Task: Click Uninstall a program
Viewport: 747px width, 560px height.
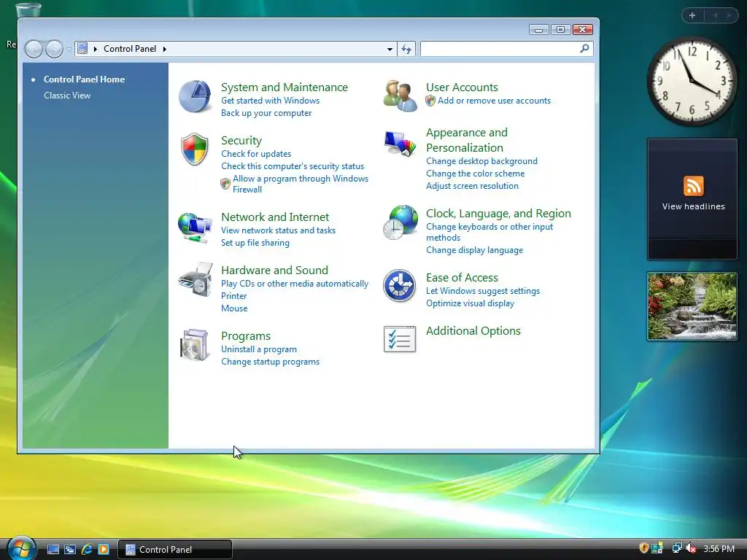Action: click(x=259, y=349)
